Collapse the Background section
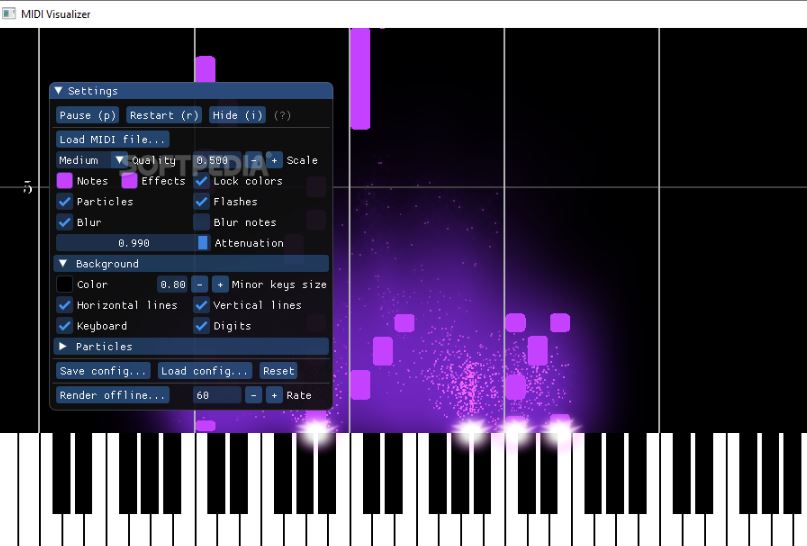 (x=191, y=263)
